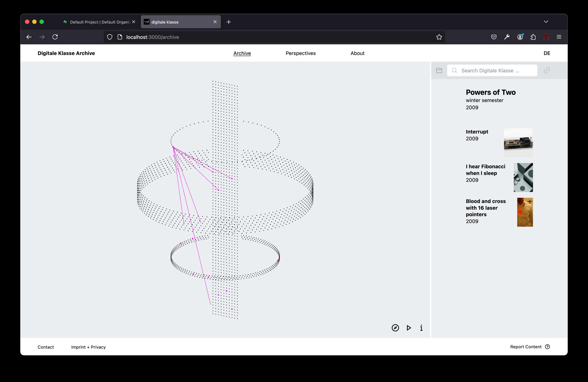588x382 pixels.
Task: Expand the tab list chevron
Action: pyautogui.click(x=546, y=22)
